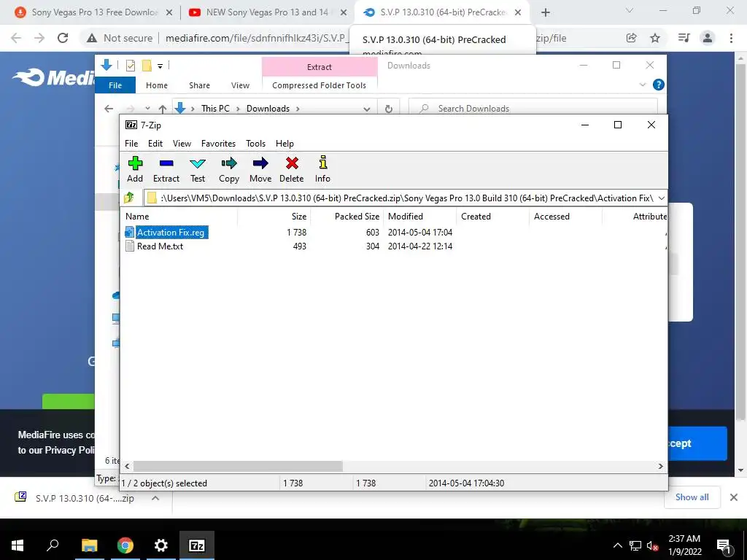Expand Explorer address bar history dropdown
The height and width of the screenshot is (560, 747).
[366, 109]
